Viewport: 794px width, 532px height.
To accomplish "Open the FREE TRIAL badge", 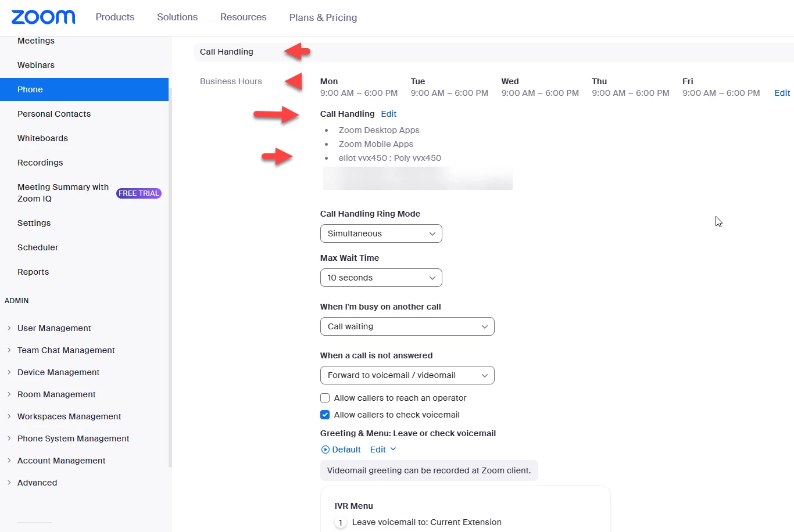I will pos(139,193).
